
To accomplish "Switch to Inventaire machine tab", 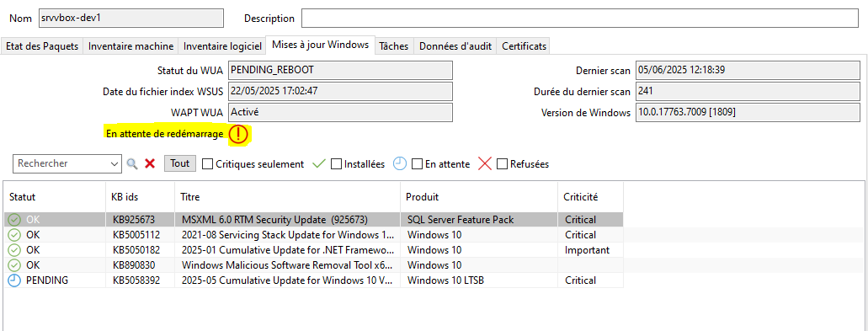I will point(130,46).
